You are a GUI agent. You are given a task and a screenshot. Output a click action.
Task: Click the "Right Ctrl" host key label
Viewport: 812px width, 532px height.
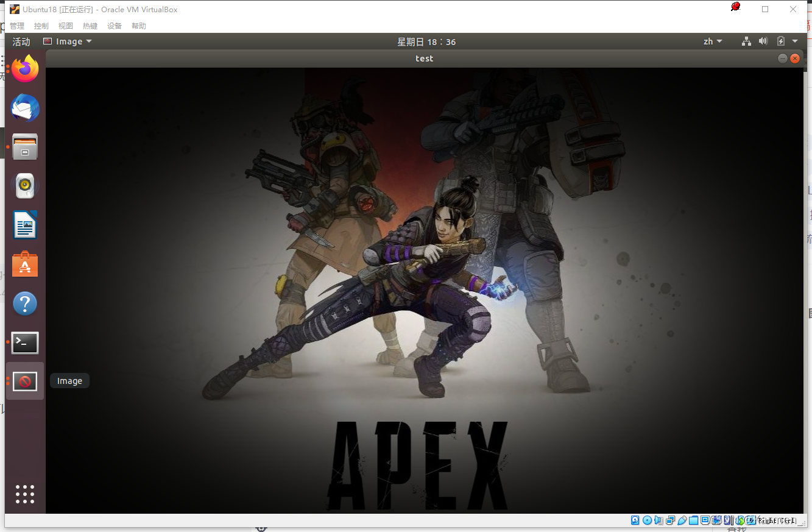tap(777, 520)
